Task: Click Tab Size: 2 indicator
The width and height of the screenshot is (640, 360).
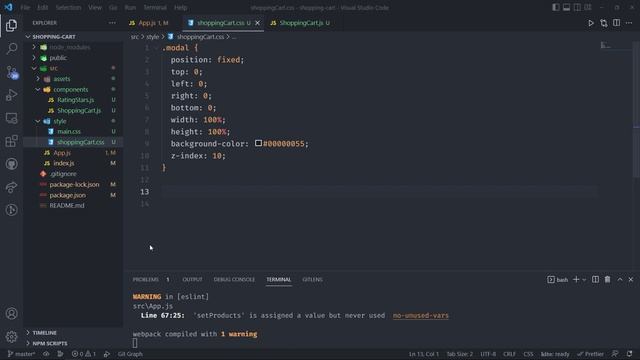Action: tap(460, 354)
